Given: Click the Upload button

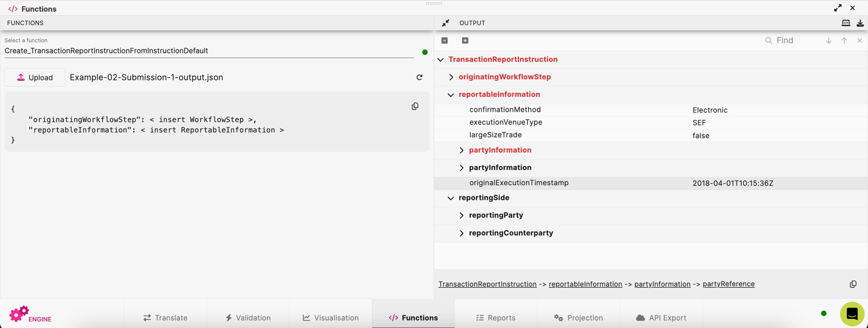Looking at the screenshot, I should point(35,78).
